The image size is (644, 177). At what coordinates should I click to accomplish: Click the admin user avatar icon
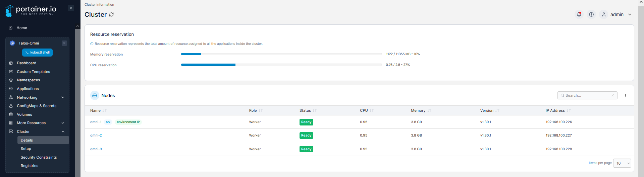coord(604,14)
